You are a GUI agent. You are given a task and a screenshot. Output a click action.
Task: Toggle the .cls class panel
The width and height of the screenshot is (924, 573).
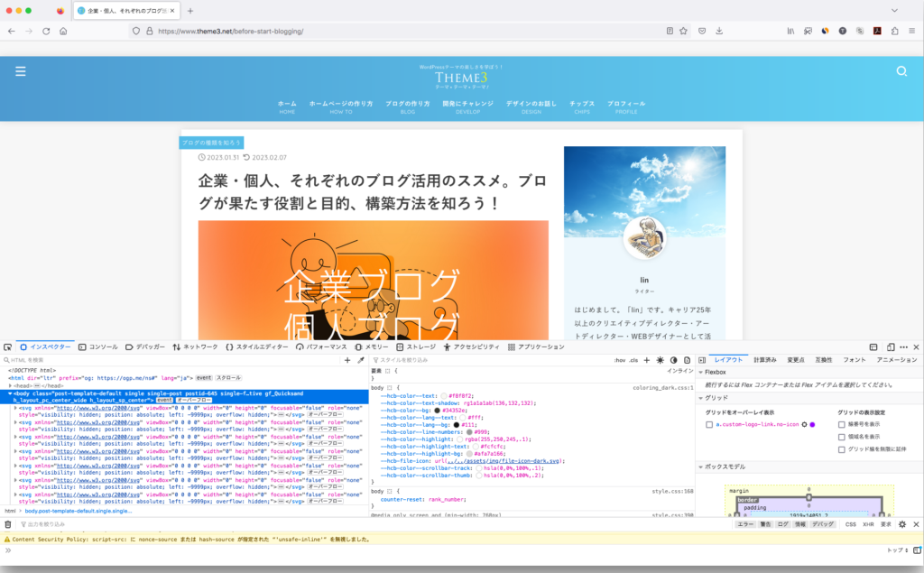(633, 360)
